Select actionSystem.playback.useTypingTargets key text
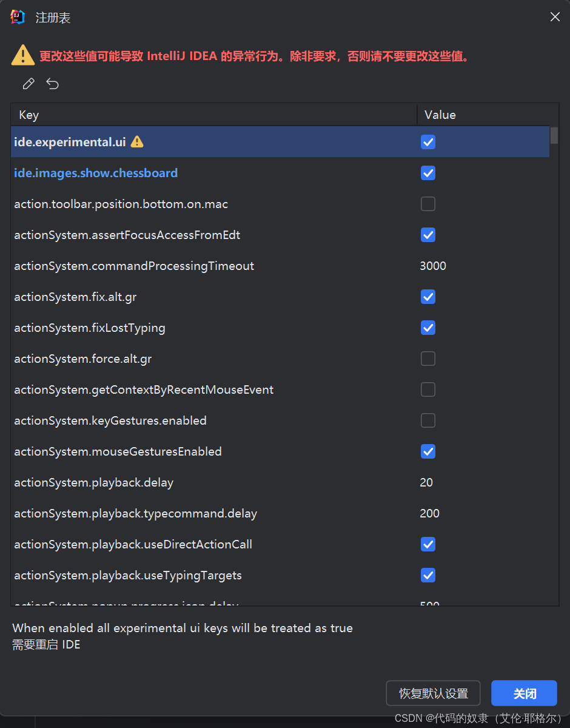This screenshot has height=728, width=570. [x=128, y=575]
